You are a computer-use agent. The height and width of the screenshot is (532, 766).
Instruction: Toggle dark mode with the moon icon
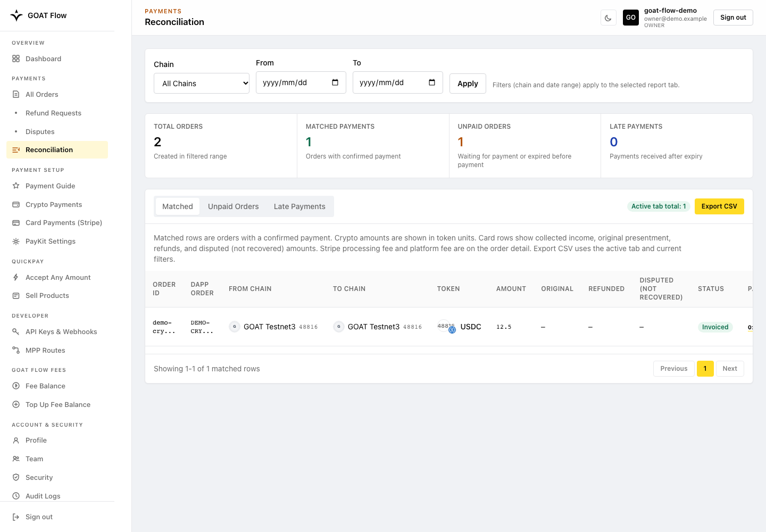(608, 18)
